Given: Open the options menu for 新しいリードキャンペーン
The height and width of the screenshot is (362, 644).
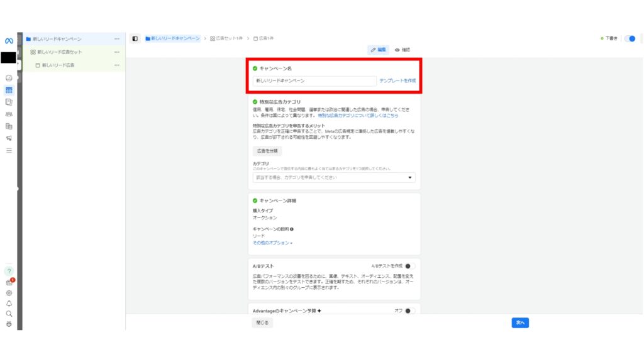Looking at the screenshot, I should (117, 38).
